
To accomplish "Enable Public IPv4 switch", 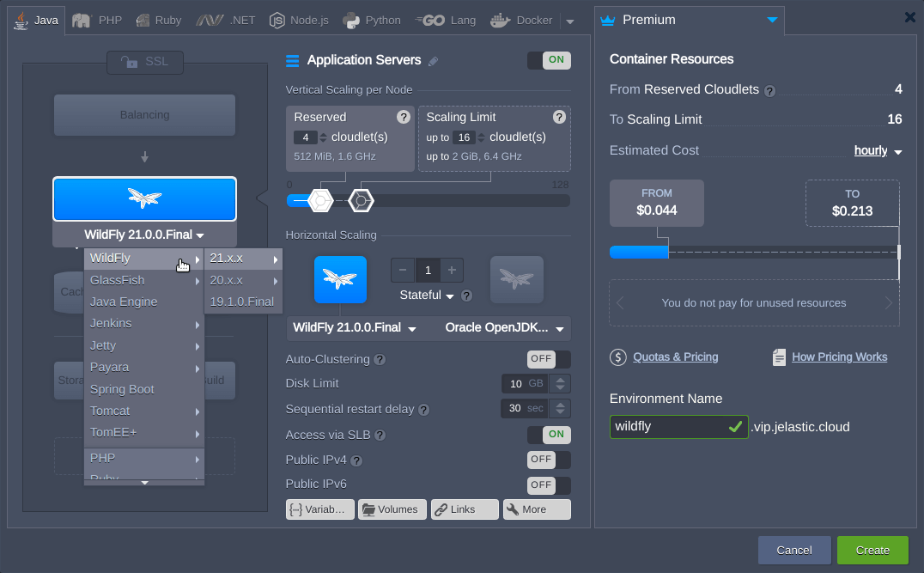I will point(549,460).
